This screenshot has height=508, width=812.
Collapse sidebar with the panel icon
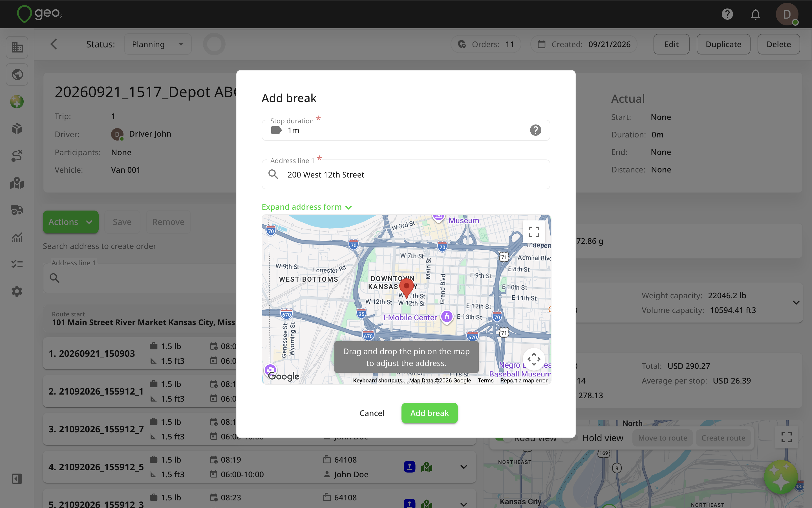[17, 478]
